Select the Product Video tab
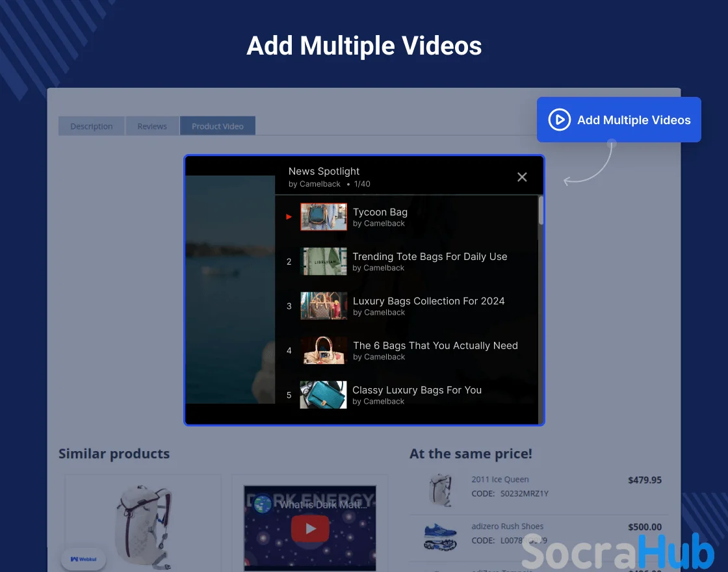The height and width of the screenshot is (572, 728). [x=218, y=126]
